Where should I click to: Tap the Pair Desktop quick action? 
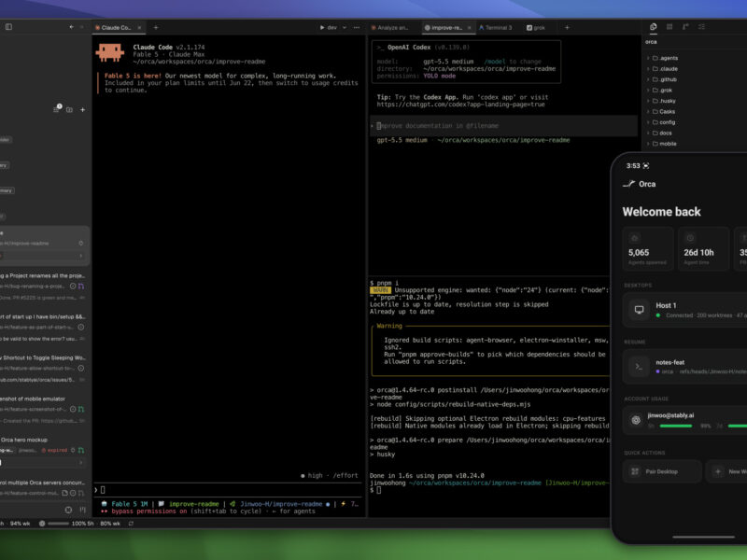(662, 471)
